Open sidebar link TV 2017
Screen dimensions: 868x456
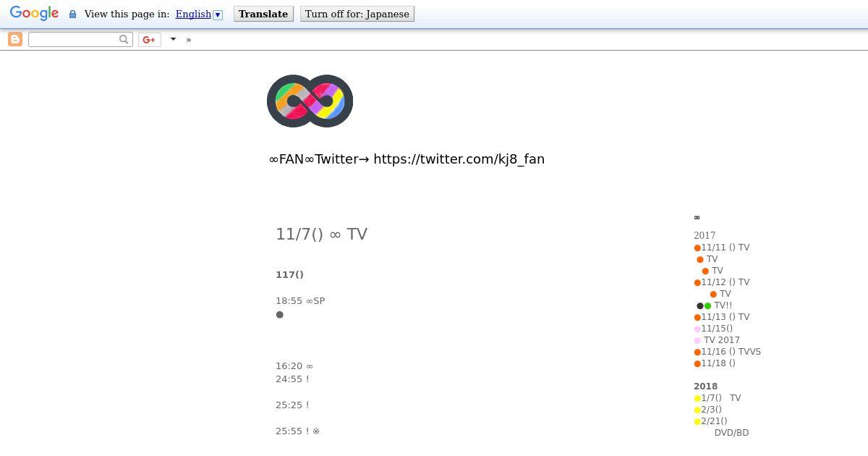pos(722,340)
